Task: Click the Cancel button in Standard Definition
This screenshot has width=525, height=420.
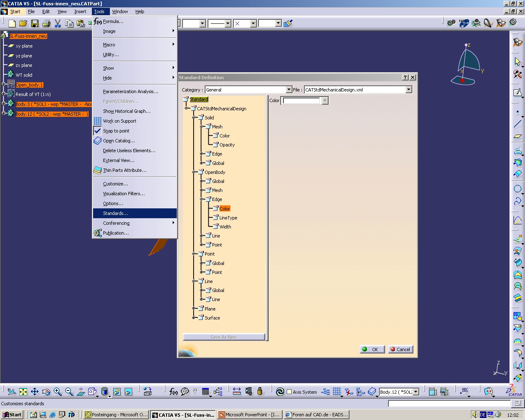Action: coord(400,349)
